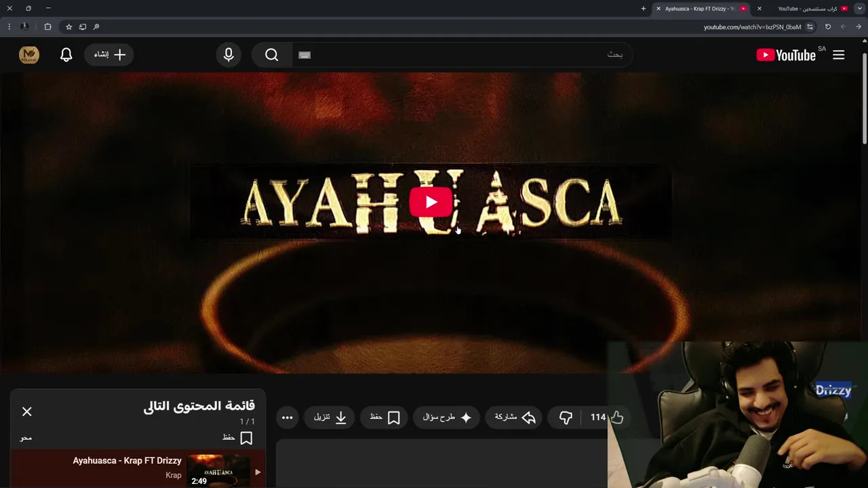The height and width of the screenshot is (488, 868).
Task: Like the video with thumbs-up 114
Action: tap(606, 418)
